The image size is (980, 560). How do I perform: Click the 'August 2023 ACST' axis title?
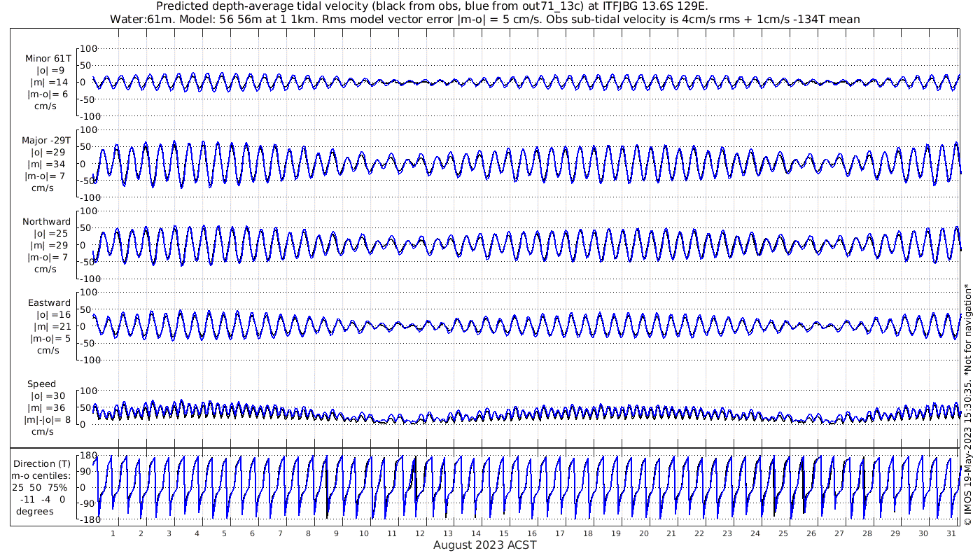(x=485, y=545)
